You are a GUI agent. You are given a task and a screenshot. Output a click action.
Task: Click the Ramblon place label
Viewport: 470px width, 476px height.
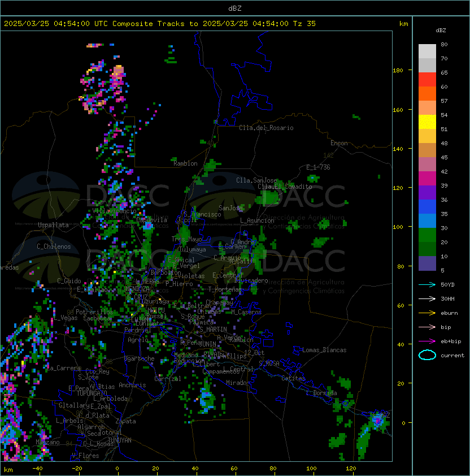[185, 163]
